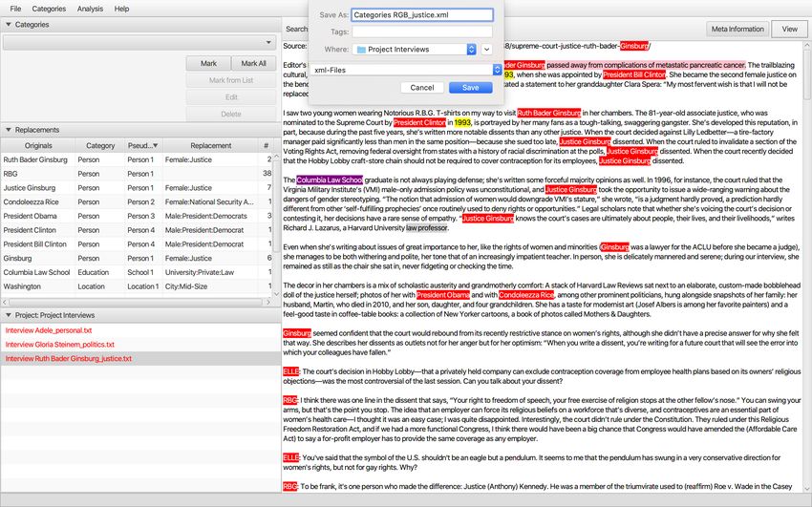Select the President Obama replacement row
812x507 pixels.
137,216
